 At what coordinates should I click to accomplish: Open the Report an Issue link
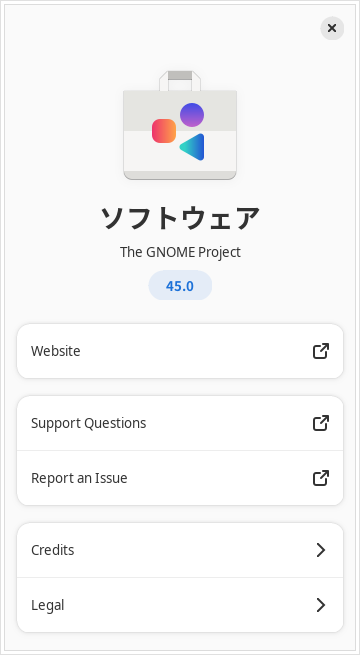coord(180,478)
